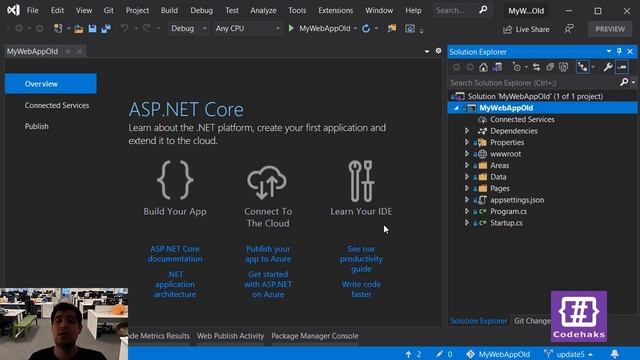Click the Show All Files icon

pos(563,67)
